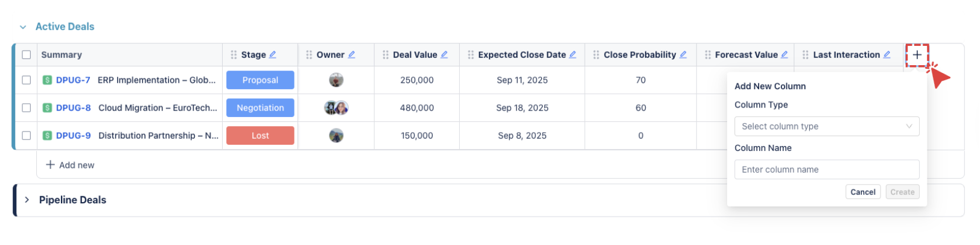Click the Last Interaction edit pencil icon
Image resolution: width=980 pixels, height=245 pixels.
click(887, 55)
